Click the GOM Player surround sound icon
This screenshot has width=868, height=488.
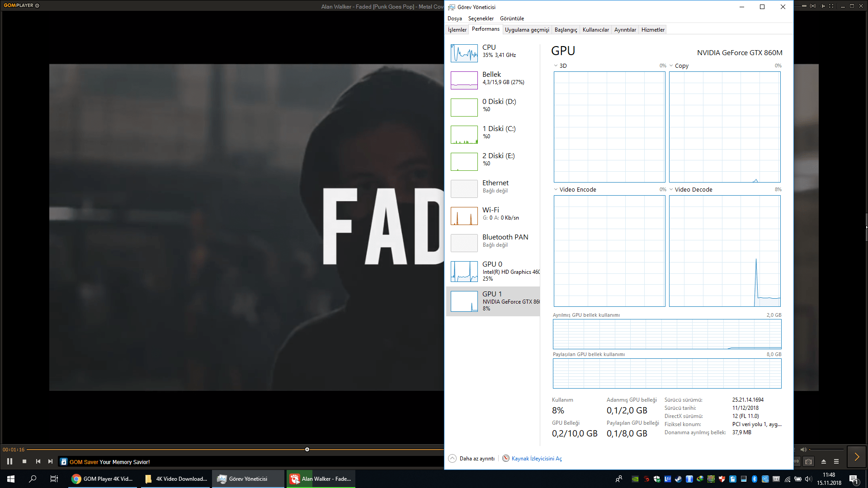point(813,6)
